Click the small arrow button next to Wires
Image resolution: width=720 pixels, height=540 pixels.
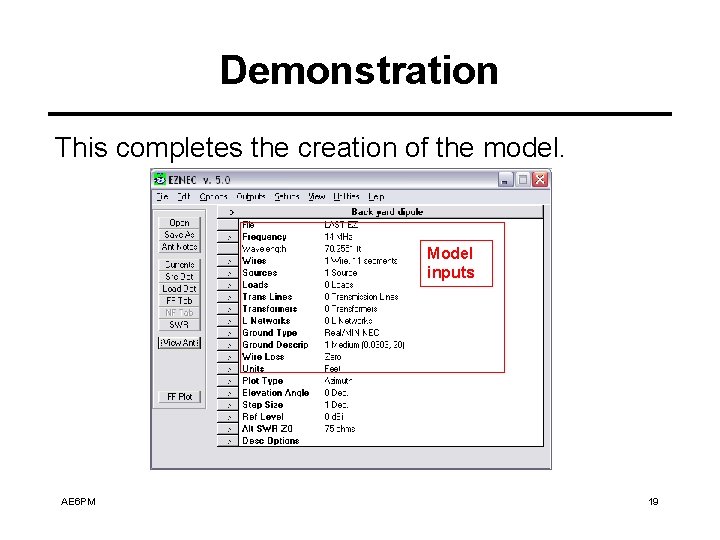coord(228,261)
